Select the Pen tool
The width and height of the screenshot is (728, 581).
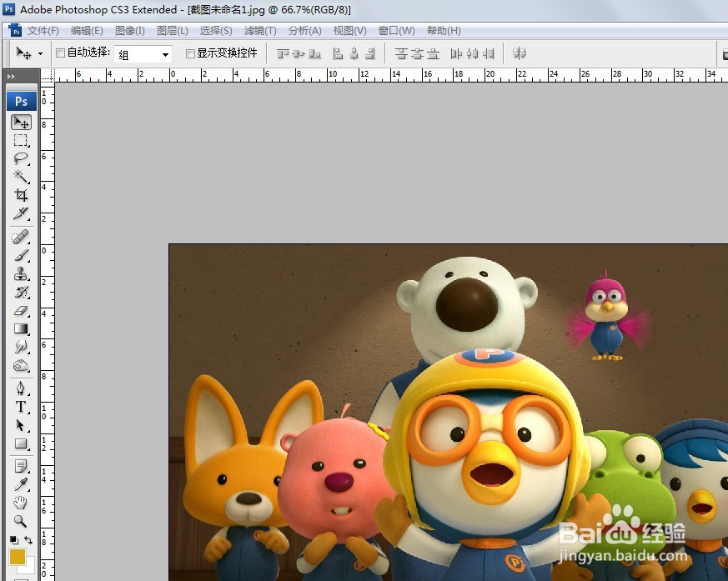click(x=22, y=389)
